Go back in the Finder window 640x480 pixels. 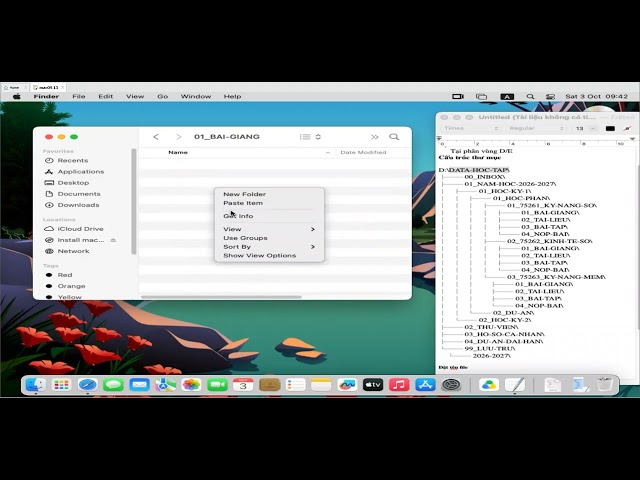click(156, 137)
